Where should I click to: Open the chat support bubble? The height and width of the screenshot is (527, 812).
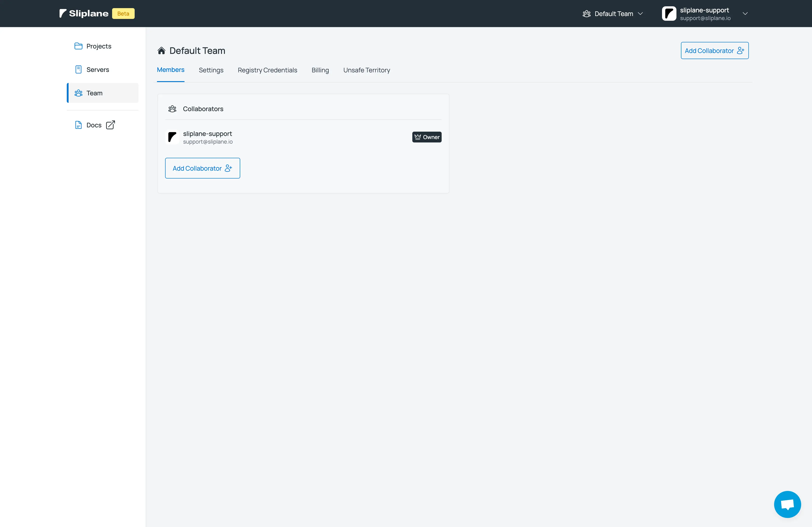click(787, 504)
